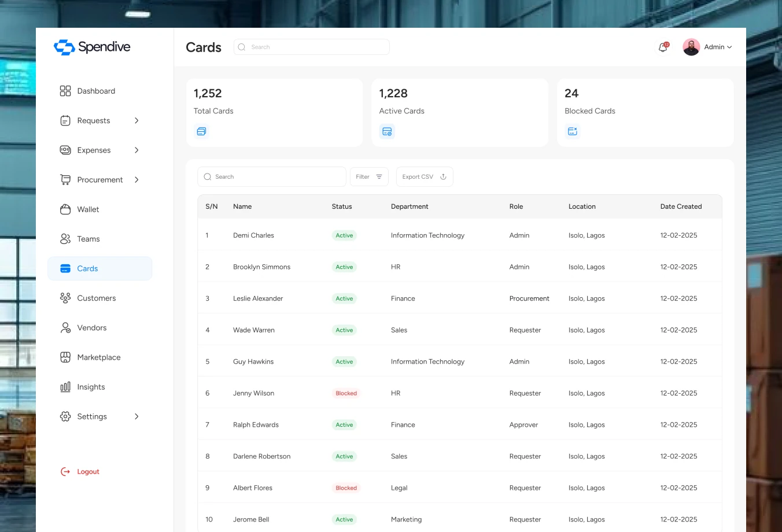782x532 pixels.
Task: Expand the Procurement submenu chevron
Action: tap(137, 180)
